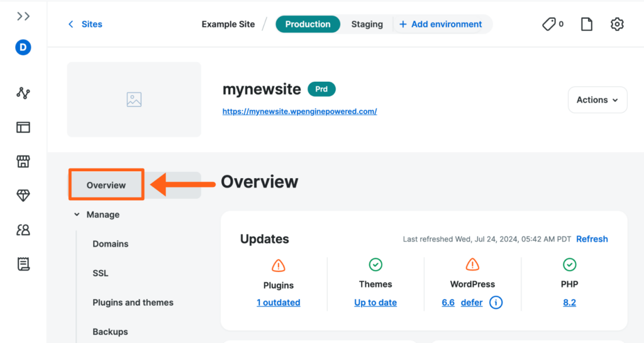Viewport: 644px width, 343px height.
Task: Switch to the Production environment tab
Action: point(308,25)
